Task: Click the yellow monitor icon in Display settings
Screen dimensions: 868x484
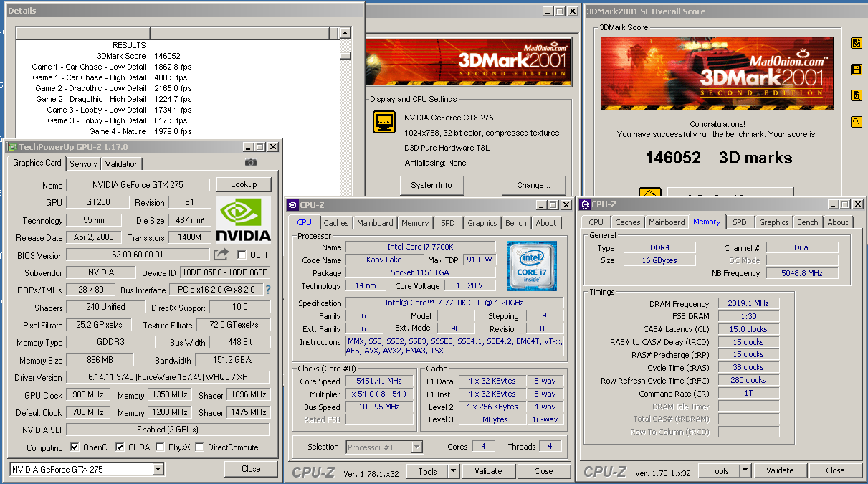Action: [x=384, y=122]
